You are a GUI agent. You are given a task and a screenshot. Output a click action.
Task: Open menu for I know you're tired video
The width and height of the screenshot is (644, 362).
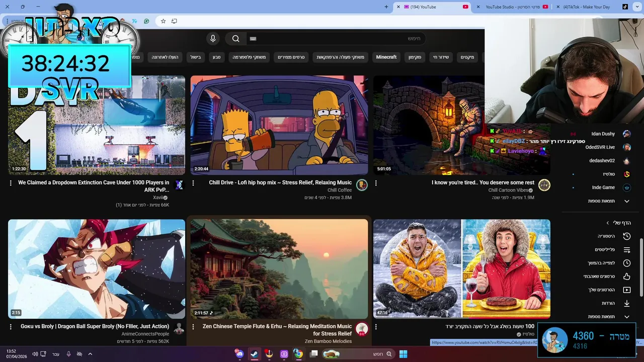point(376,183)
